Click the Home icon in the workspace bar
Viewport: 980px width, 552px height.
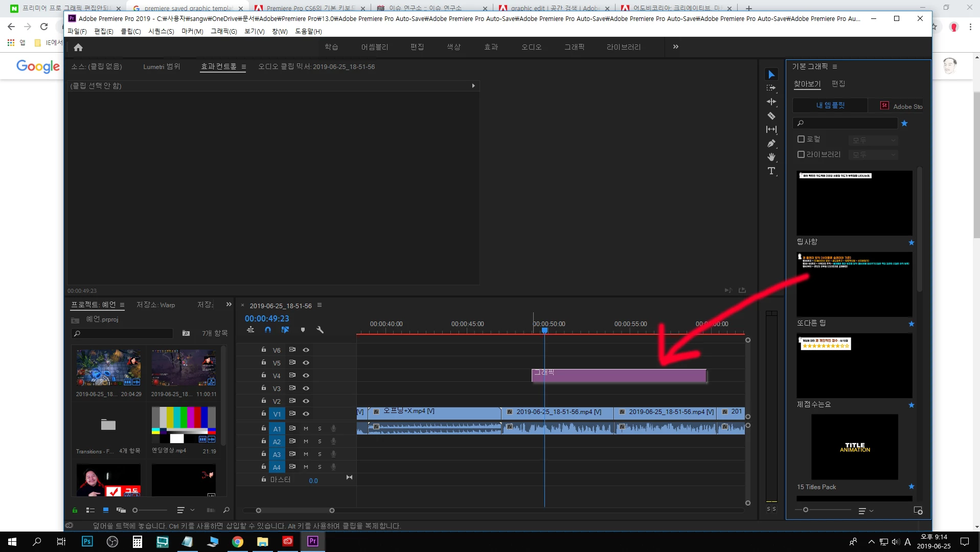coord(78,47)
